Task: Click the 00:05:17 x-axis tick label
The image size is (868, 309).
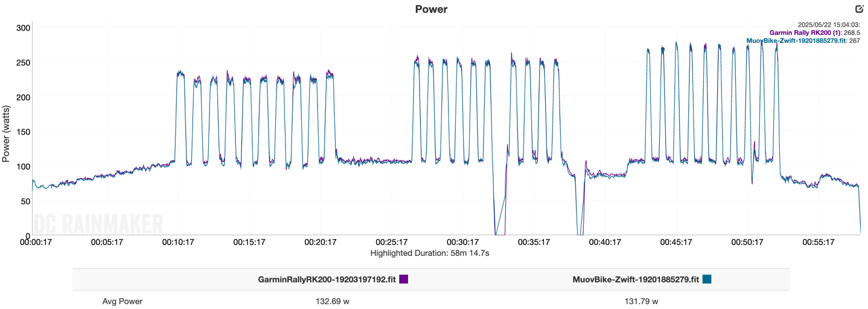Action: (107, 242)
